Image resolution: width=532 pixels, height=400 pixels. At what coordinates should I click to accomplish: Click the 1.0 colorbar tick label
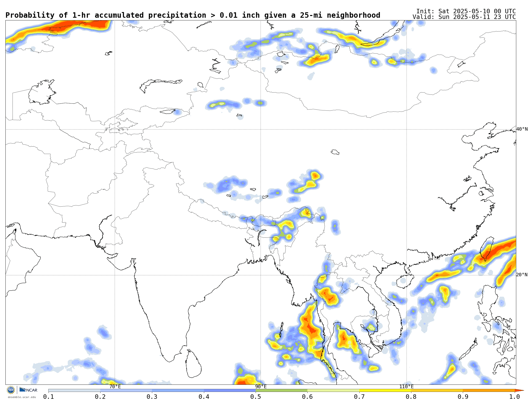point(515,397)
